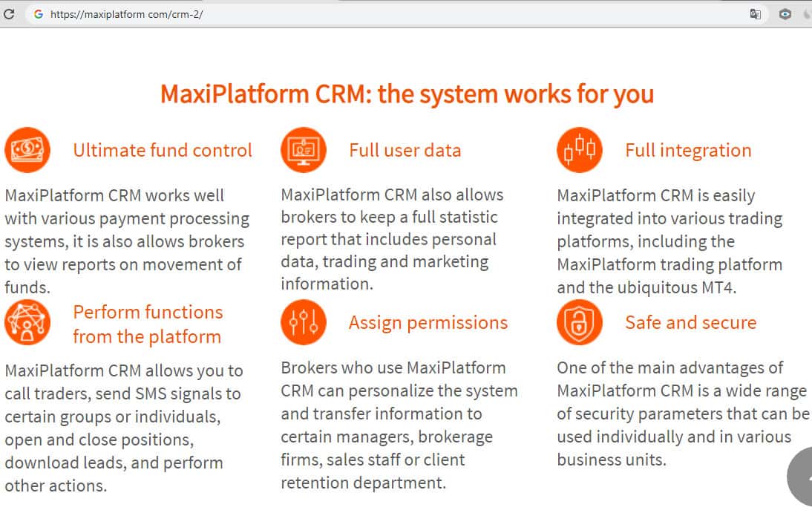Click the network icon for Perform functions
The image size is (812, 516).
click(27, 322)
